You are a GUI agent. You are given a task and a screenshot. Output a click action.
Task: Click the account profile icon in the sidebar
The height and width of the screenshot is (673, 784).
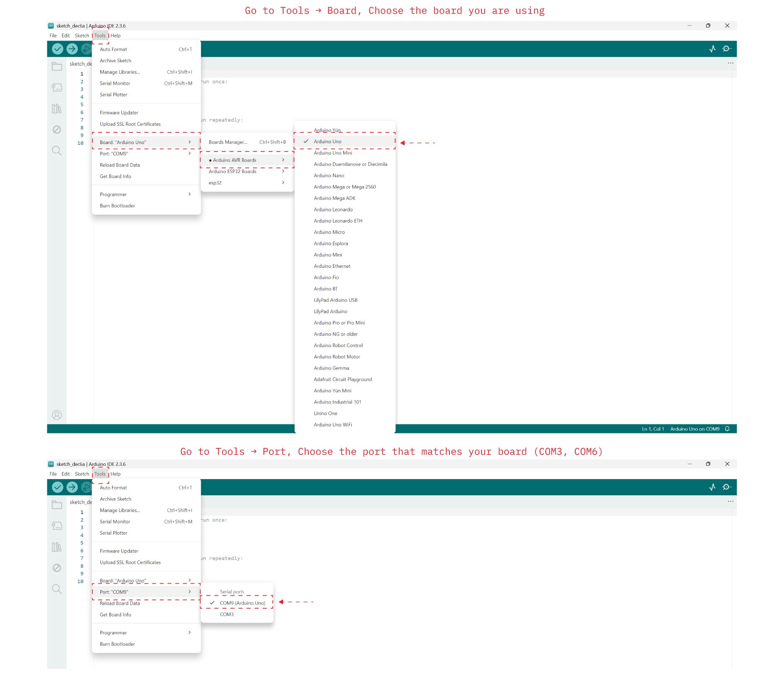coord(57,415)
